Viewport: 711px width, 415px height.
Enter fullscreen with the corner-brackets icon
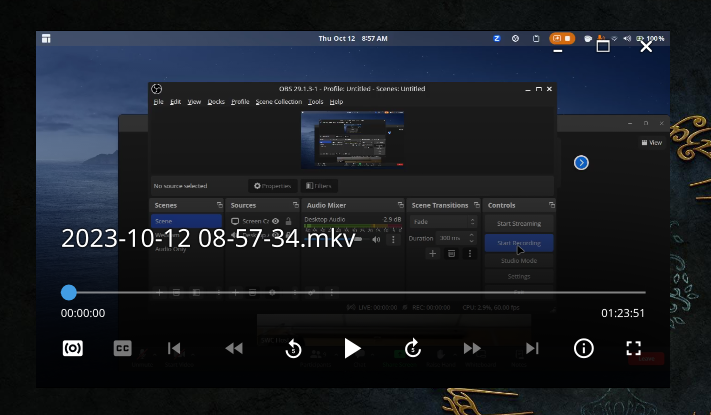[x=633, y=348]
